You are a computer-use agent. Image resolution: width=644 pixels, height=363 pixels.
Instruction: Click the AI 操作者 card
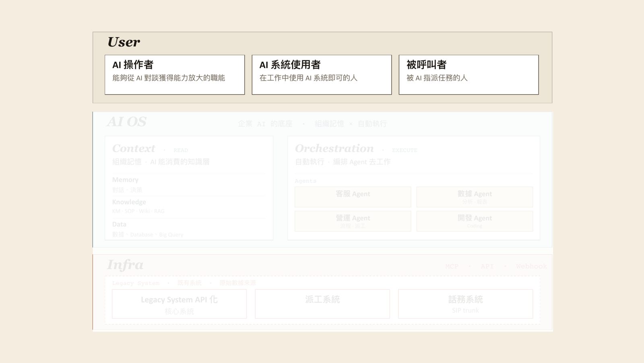click(175, 75)
